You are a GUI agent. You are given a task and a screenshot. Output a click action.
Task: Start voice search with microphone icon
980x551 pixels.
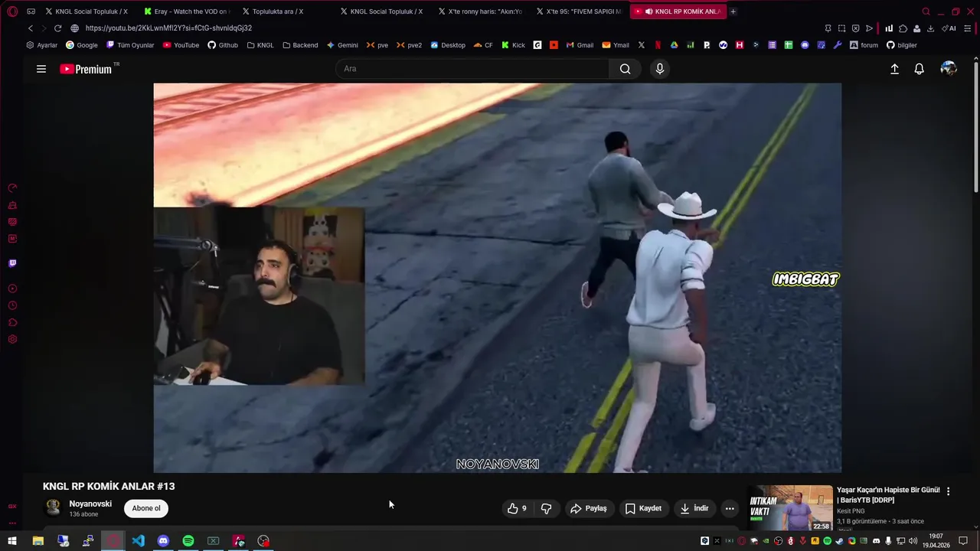pos(660,69)
